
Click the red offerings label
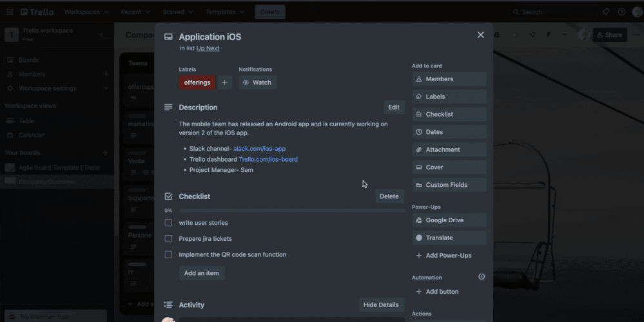click(x=197, y=82)
